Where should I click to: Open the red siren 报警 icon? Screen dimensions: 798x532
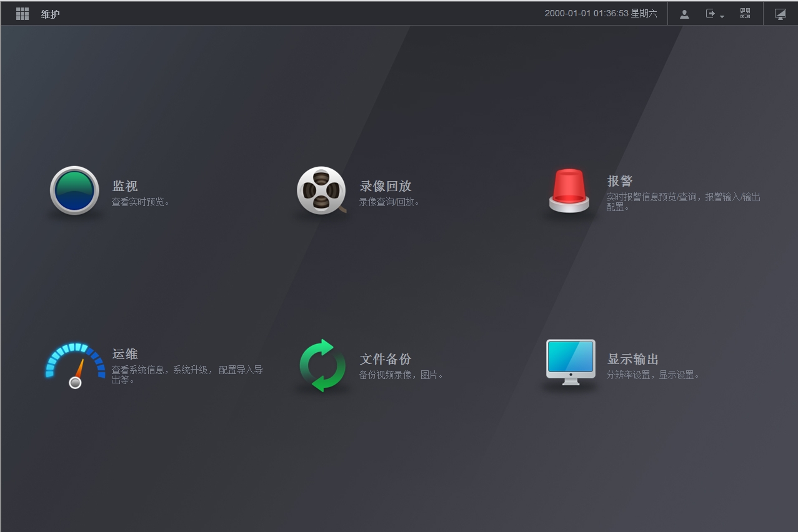[x=569, y=190]
